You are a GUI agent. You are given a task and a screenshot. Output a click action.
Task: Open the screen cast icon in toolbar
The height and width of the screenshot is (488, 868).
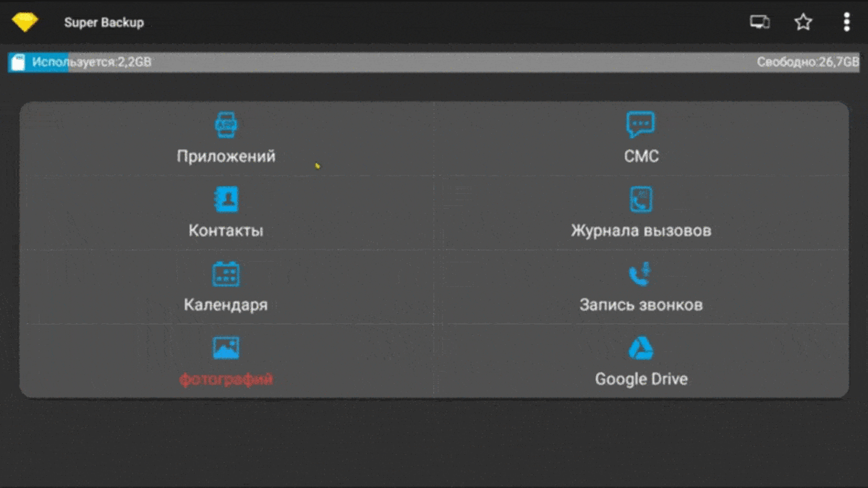758,22
